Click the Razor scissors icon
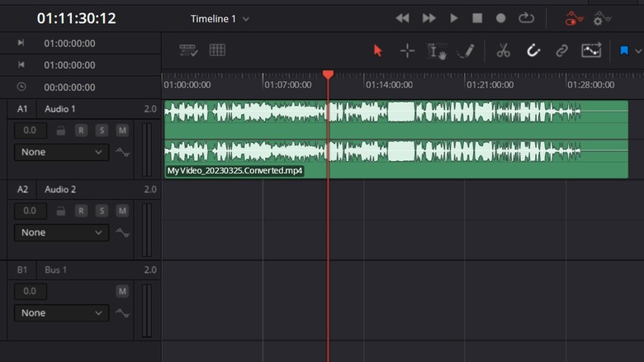This screenshot has height=362, width=644. tap(503, 50)
